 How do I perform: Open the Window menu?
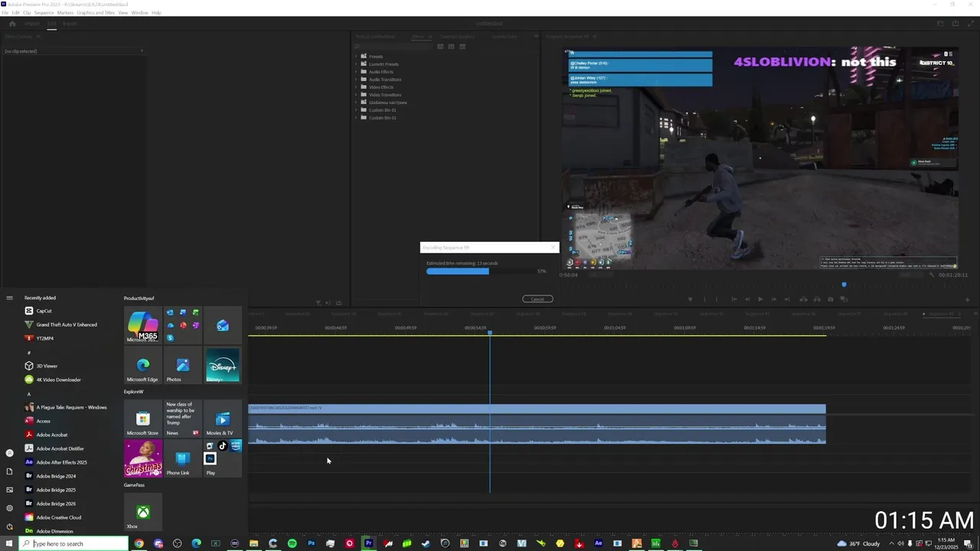[x=139, y=13]
